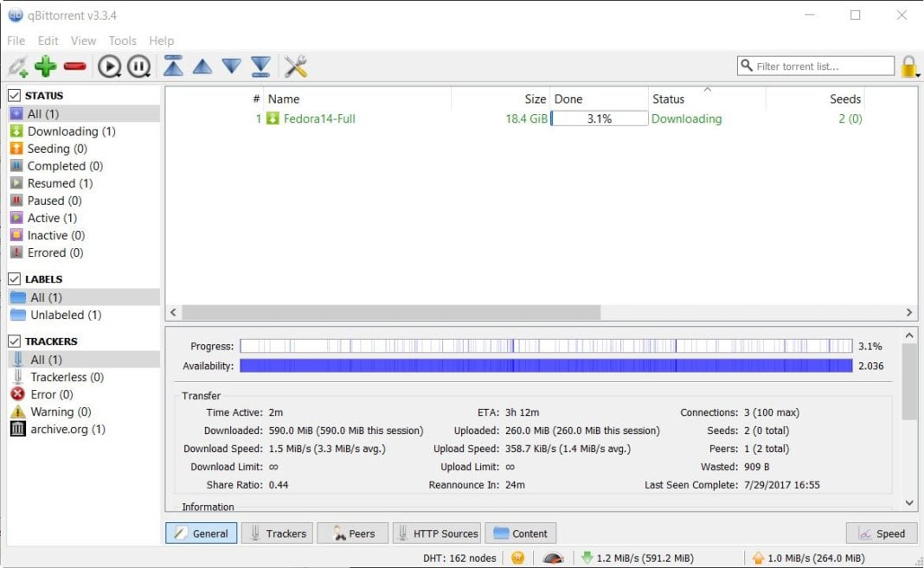
Task: Open qBittorrent Options via the wrench icon
Action: pyautogui.click(x=294, y=66)
